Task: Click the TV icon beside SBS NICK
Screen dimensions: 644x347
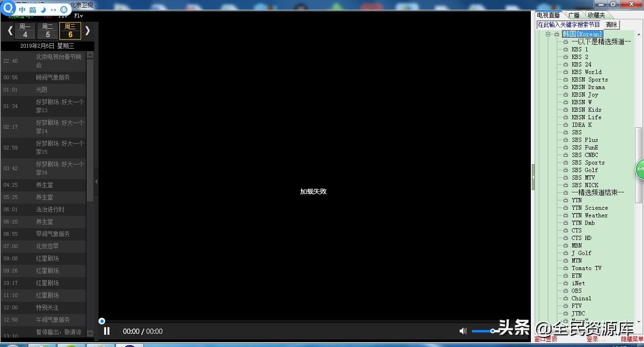Action: click(566, 185)
